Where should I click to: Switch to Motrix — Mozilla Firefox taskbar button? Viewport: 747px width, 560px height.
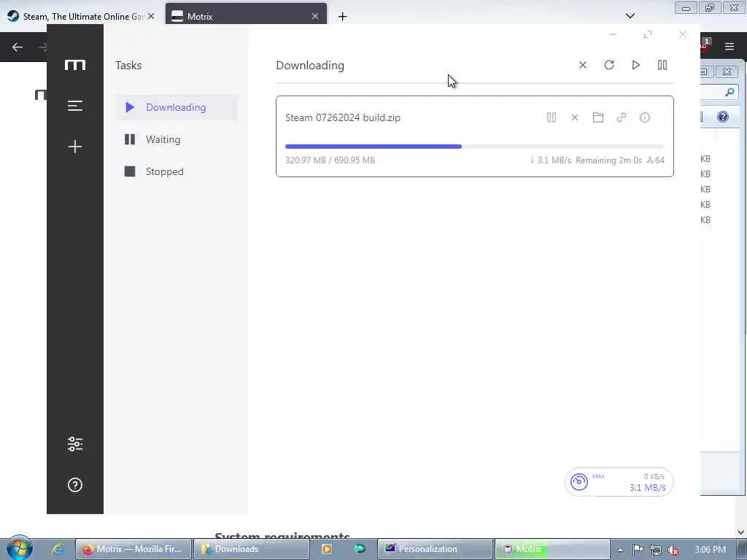(134, 549)
